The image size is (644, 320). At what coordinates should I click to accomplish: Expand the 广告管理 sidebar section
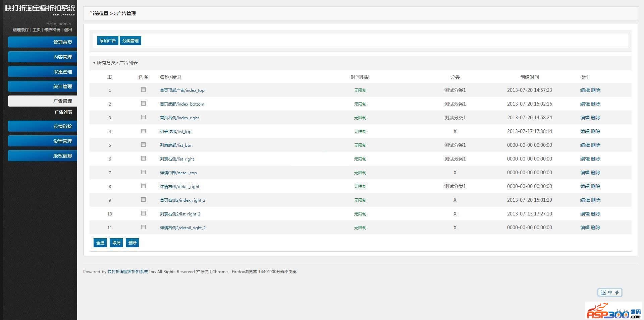43,101
